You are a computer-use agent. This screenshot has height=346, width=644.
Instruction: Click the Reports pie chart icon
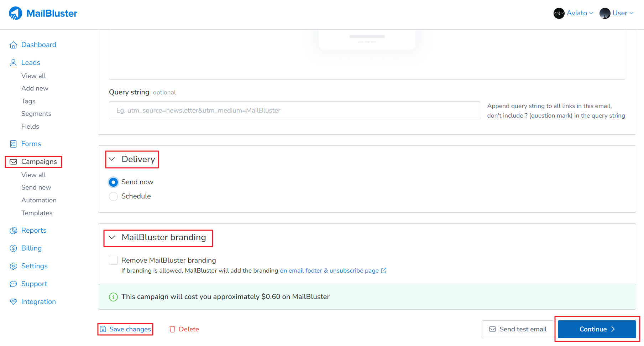coord(14,231)
